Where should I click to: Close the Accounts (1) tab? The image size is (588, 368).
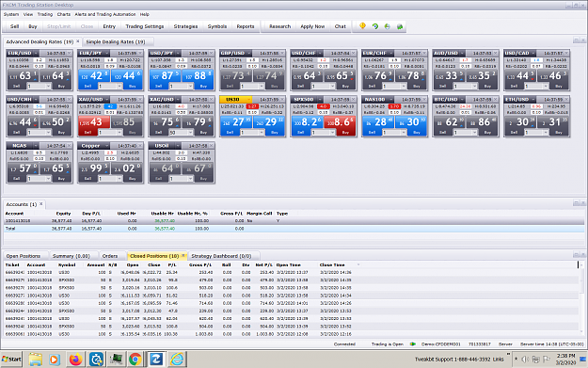click(41, 204)
